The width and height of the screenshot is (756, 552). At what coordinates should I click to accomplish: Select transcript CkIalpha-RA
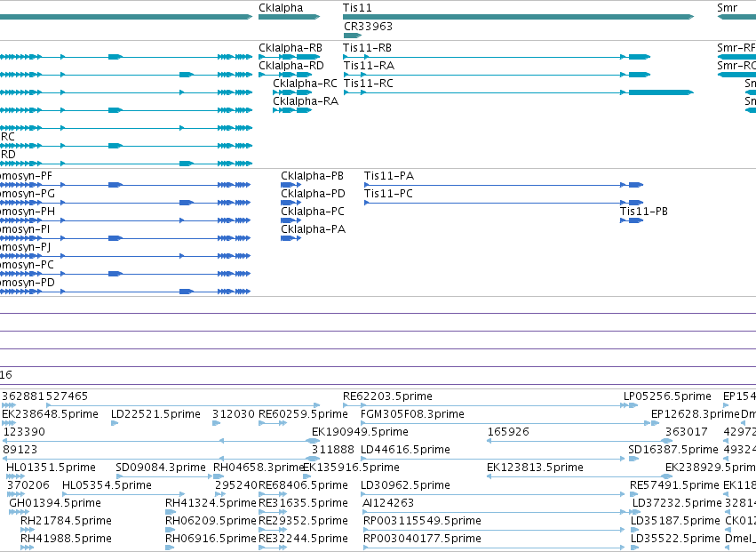tap(292, 110)
